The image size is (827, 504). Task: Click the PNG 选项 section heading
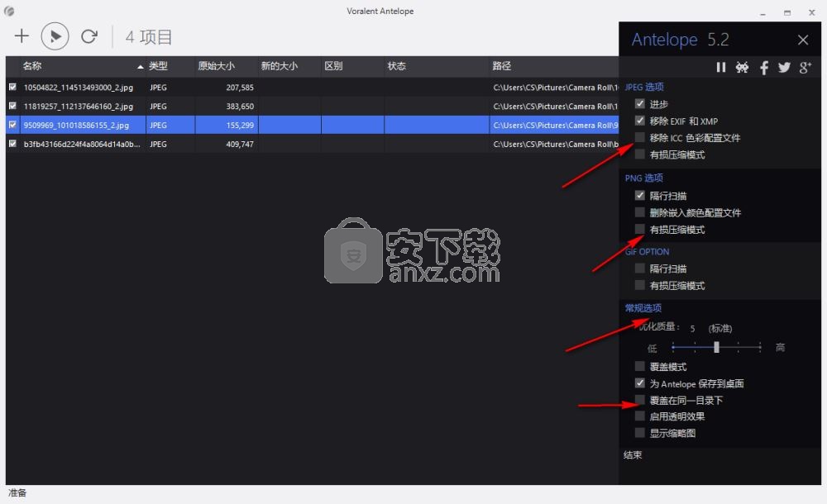pyautogui.click(x=644, y=178)
